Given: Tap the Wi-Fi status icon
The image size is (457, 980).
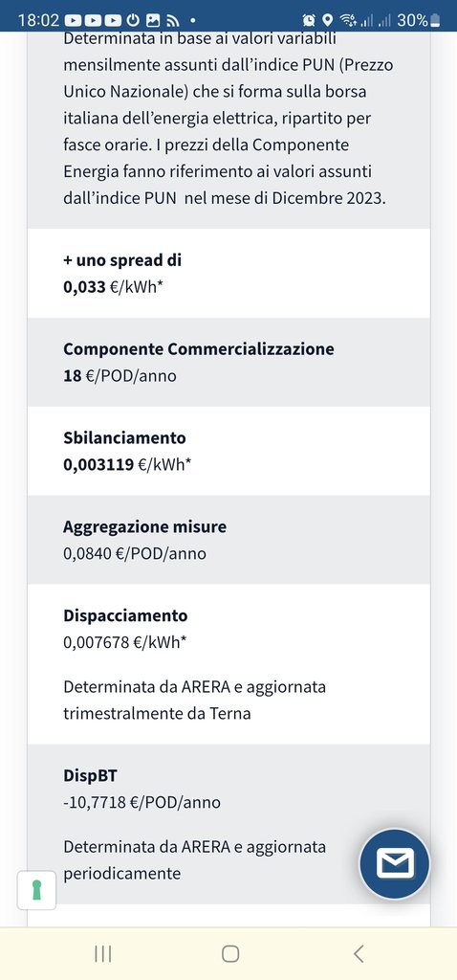Looking at the screenshot, I should coord(348,20).
